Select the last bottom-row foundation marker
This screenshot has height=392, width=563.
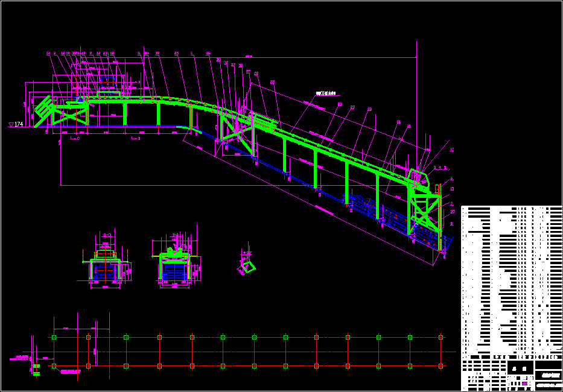tap(441, 366)
